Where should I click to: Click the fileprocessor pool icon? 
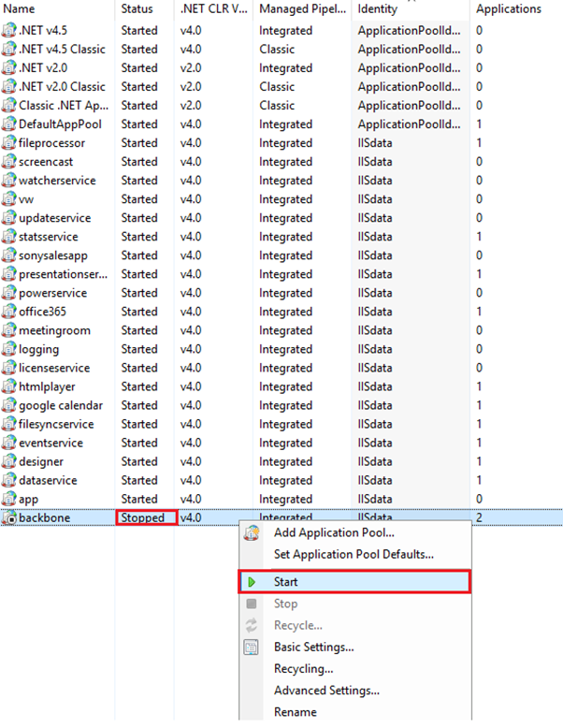9,143
